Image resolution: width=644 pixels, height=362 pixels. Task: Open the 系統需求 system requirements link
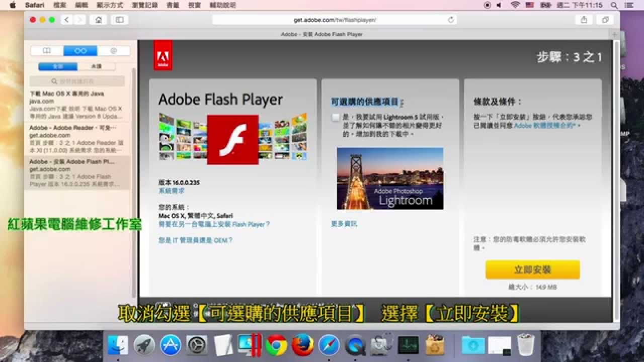172,191
